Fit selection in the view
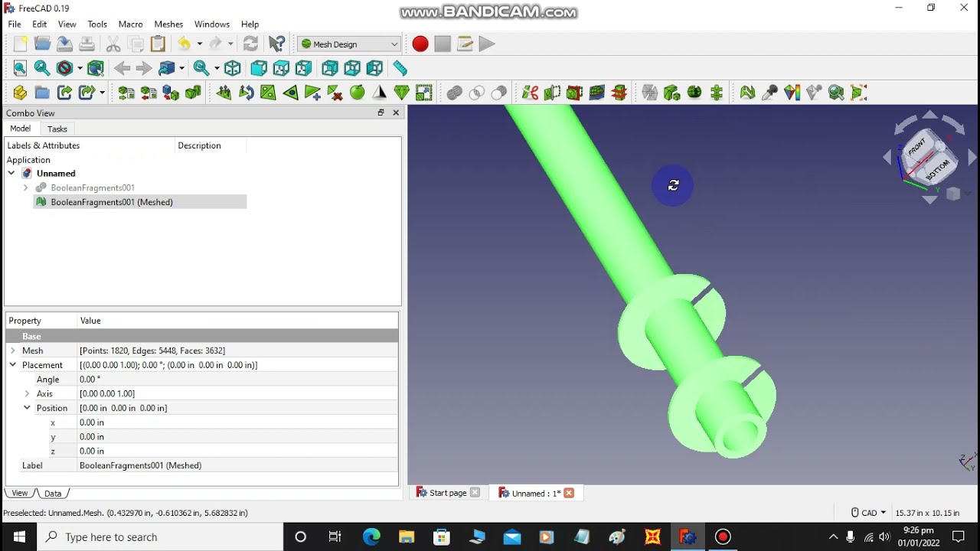Viewport: 980px width, 551px height. (x=42, y=68)
